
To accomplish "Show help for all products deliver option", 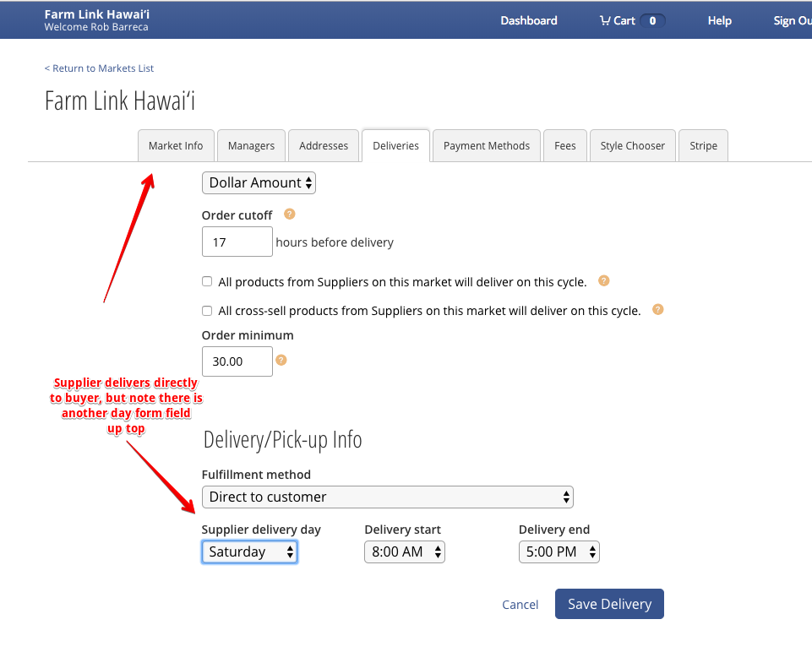I will pyautogui.click(x=604, y=281).
